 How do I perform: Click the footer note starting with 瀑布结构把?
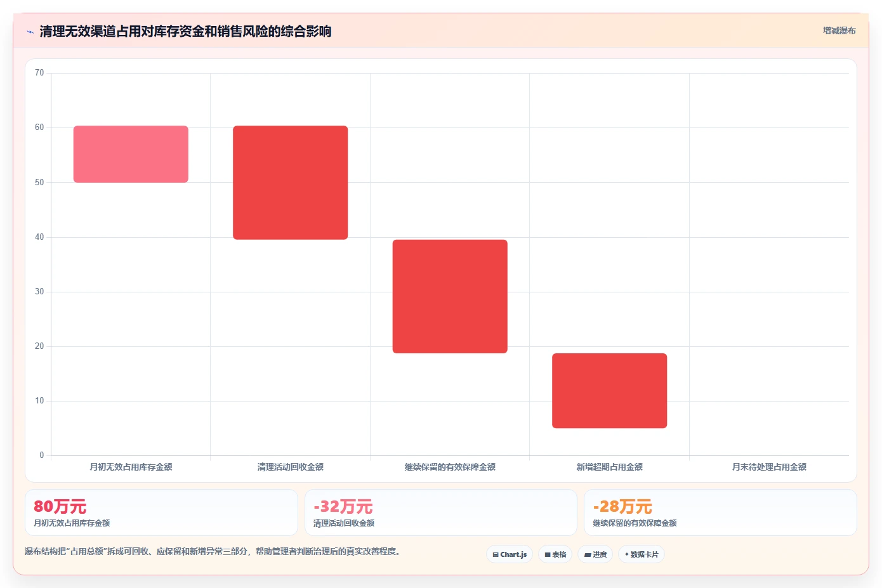pyautogui.click(x=213, y=552)
